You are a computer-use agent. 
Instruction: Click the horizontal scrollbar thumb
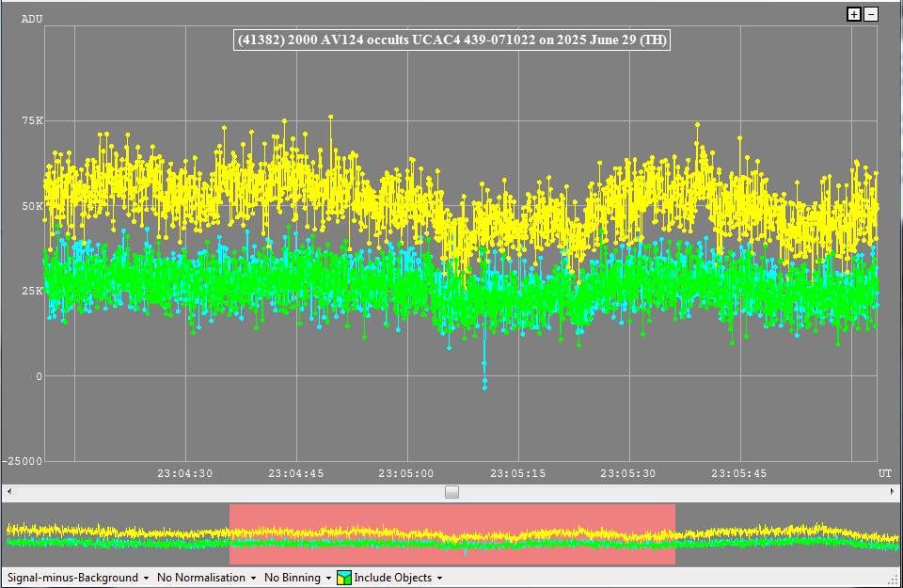452,492
